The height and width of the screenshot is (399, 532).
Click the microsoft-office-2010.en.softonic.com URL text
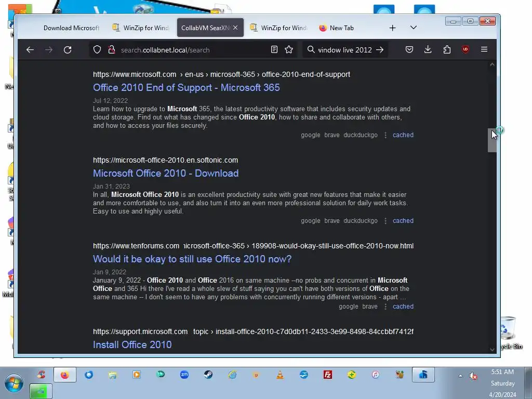tap(166, 160)
